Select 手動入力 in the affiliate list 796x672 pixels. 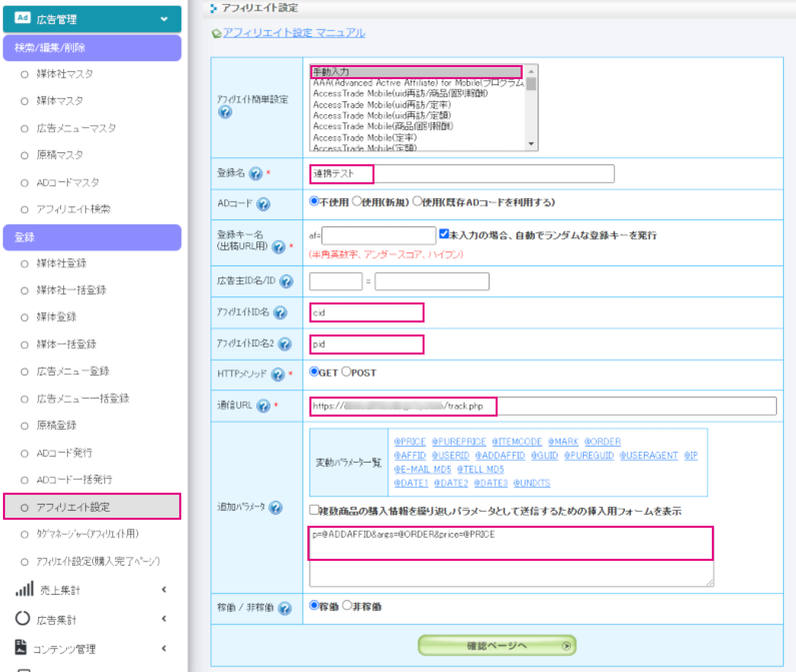click(417, 72)
